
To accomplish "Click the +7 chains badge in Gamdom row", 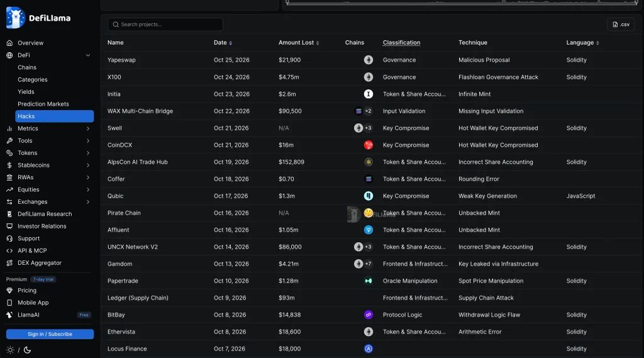I will click(368, 264).
